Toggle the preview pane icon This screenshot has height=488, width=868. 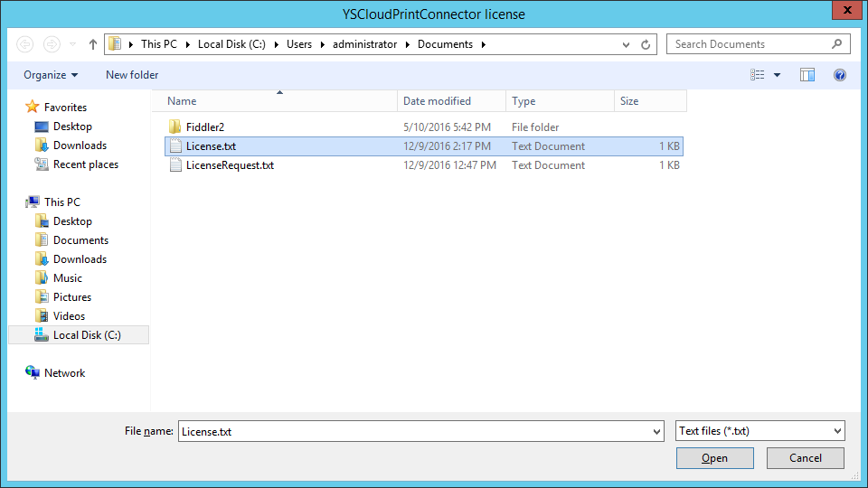(x=807, y=75)
